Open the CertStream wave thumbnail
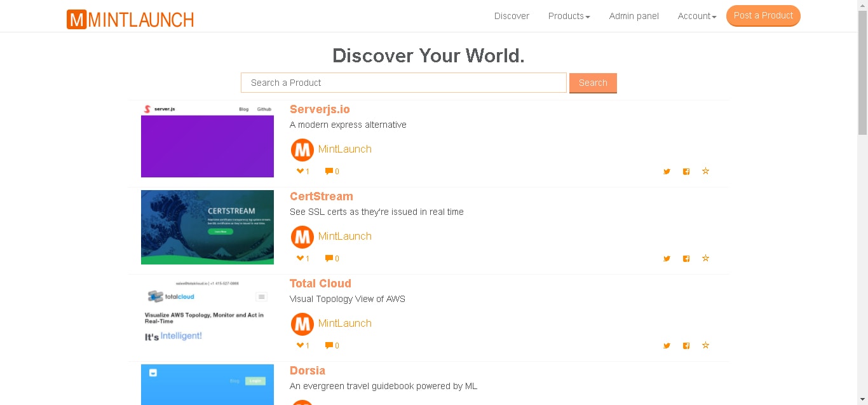Screen dimensions: 868x405 207,227
